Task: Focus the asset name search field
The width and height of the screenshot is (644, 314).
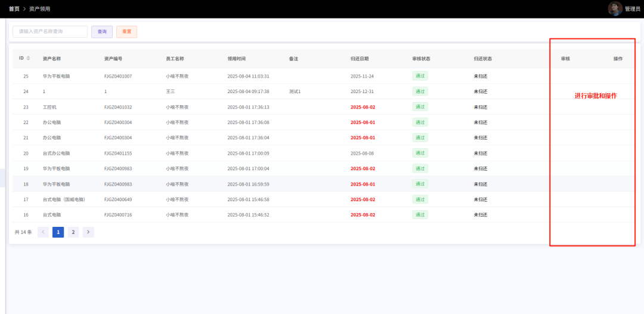Action: tap(50, 32)
